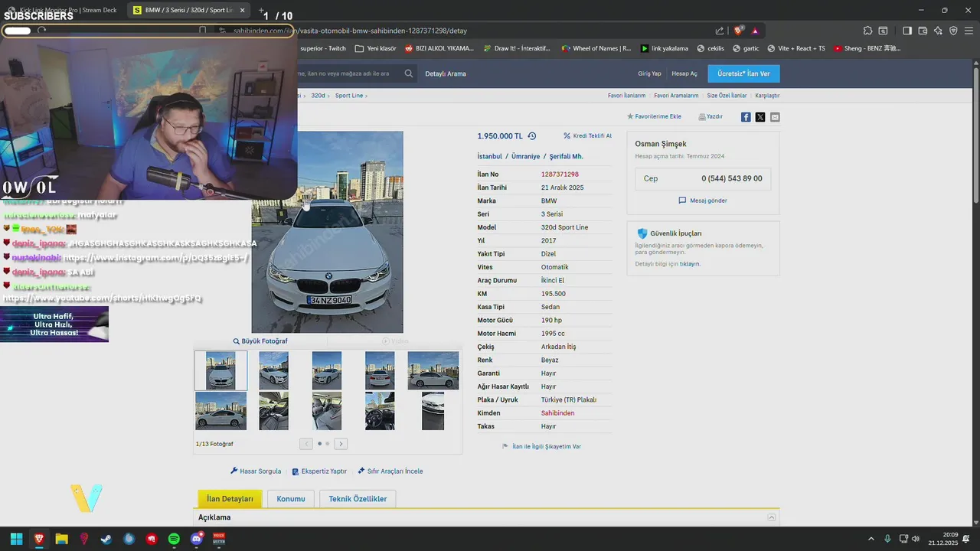Screen dimensions: 980x551
Task: Click the Karşılaştır compare link
Action: (x=767, y=96)
